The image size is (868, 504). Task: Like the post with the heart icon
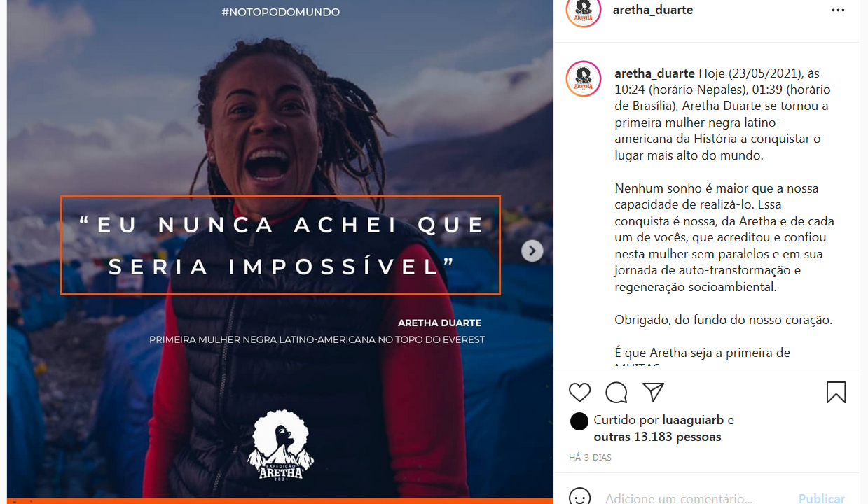579,393
